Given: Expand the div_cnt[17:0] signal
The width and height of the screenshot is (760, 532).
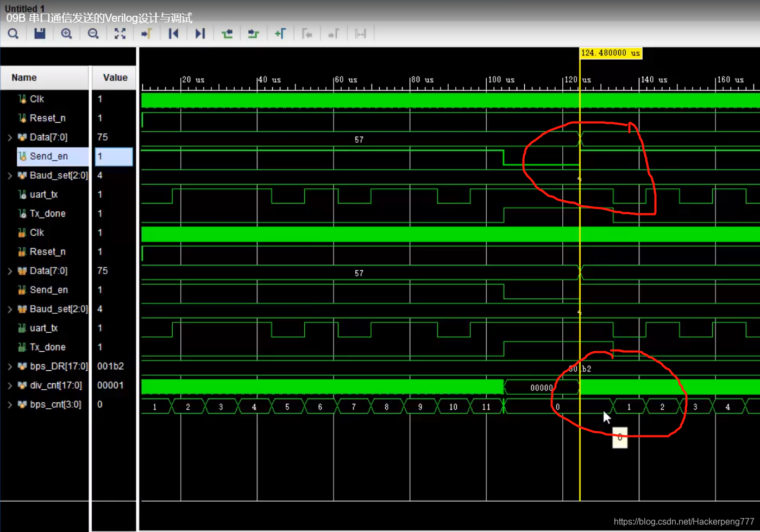Looking at the screenshot, I should pyautogui.click(x=10, y=385).
